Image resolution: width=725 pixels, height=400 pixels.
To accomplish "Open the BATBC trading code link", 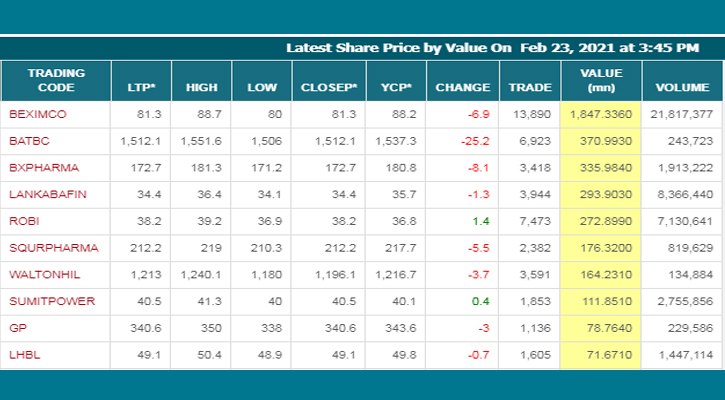I will click(x=29, y=141).
